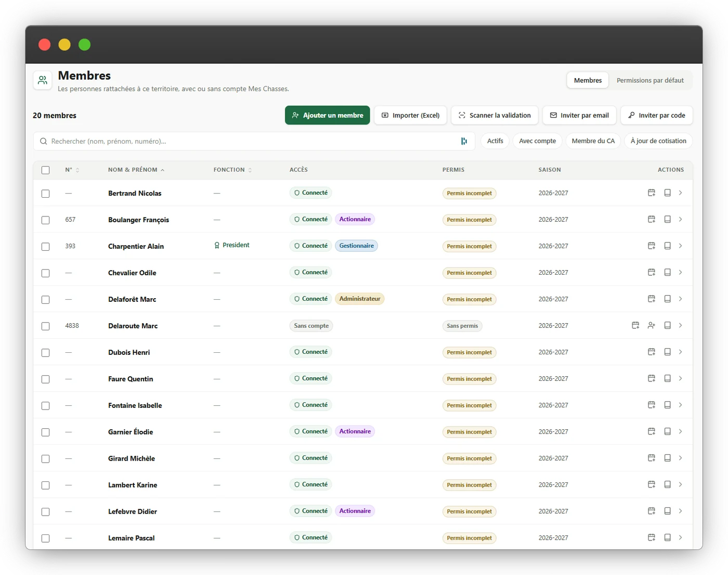Tick the select-all checkbox in table header
Image resolution: width=728 pixels, height=575 pixels.
46,170
